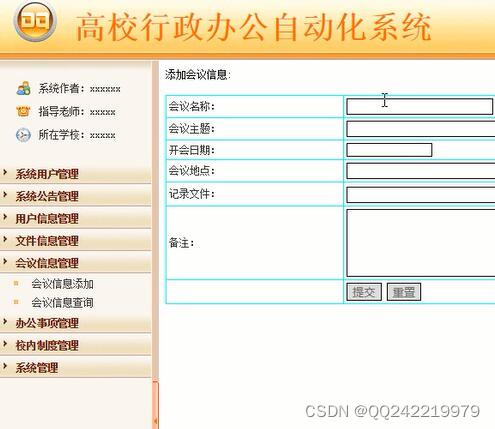Click the system author people icon
This screenshot has height=429, width=495.
coord(23,89)
